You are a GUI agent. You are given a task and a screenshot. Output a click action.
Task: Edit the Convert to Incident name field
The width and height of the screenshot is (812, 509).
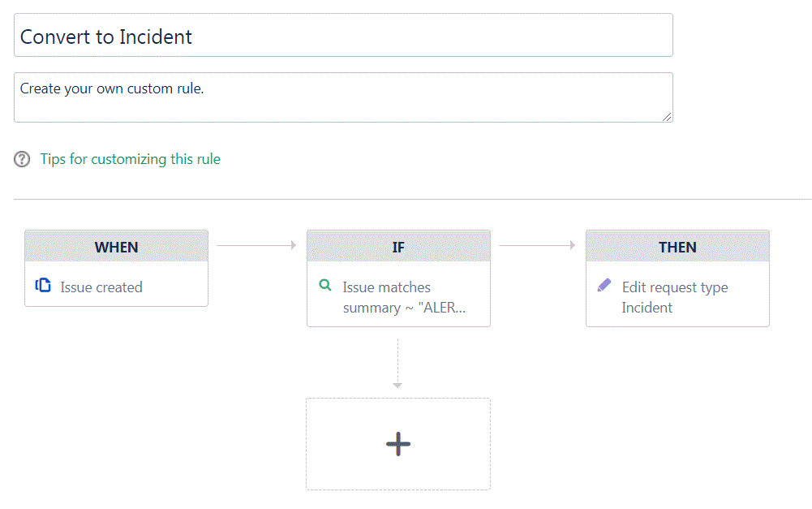pyautogui.click(x=343, y=35)
